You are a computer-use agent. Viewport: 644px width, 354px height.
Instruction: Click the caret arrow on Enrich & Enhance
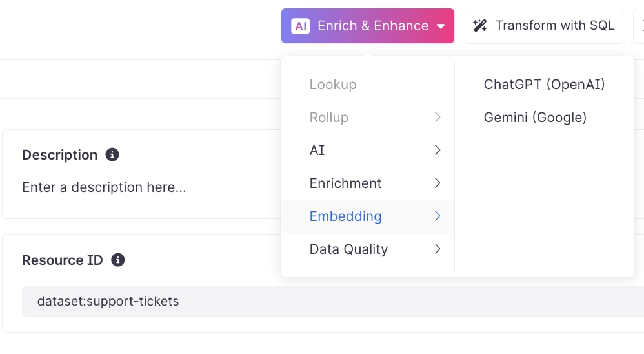tap(441, 26)
